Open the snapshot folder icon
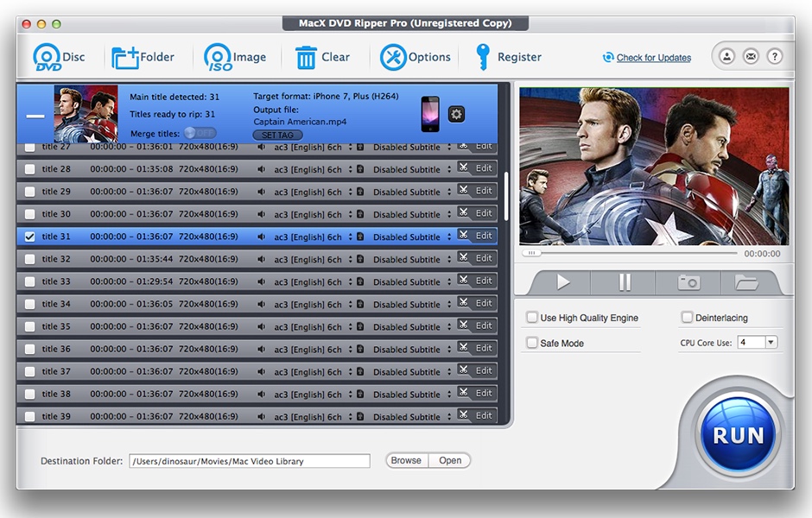Viewport: 812px width, 518px height. pos(746,282)
